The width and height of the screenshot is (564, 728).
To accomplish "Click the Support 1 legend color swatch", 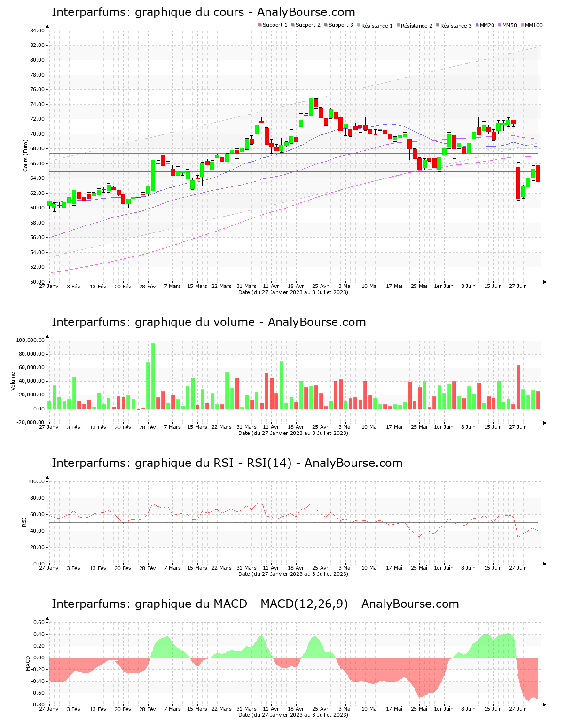I will tap(260, 25).
